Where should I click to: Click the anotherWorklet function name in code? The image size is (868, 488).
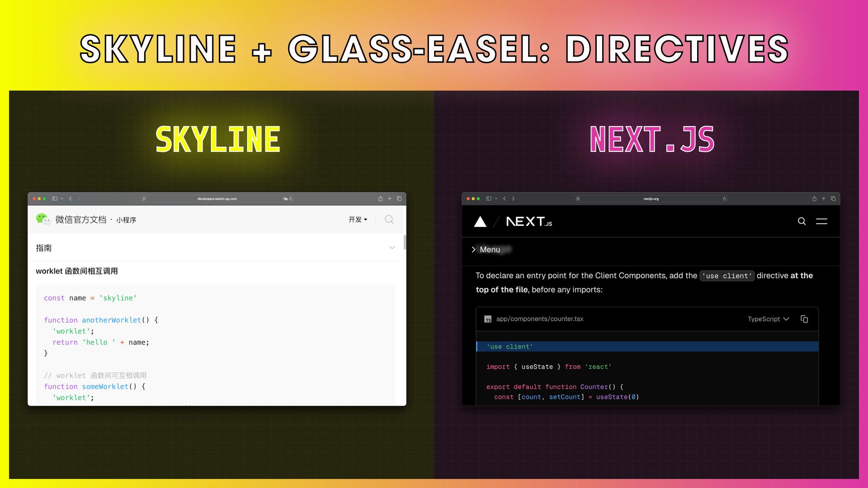click(x=111, y=320)
